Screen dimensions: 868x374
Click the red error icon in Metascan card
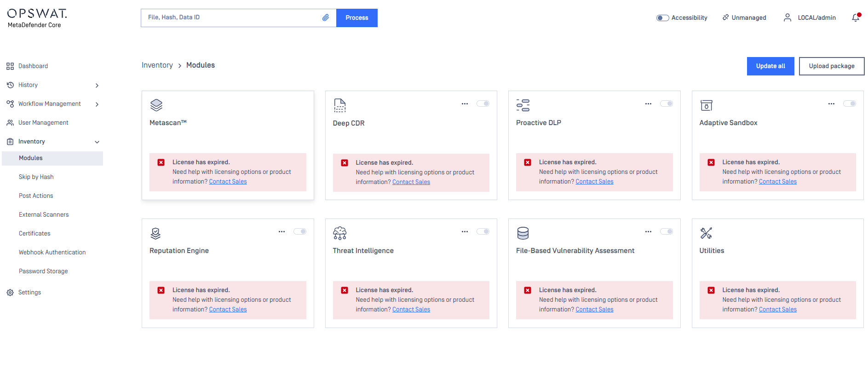[161, 162]
